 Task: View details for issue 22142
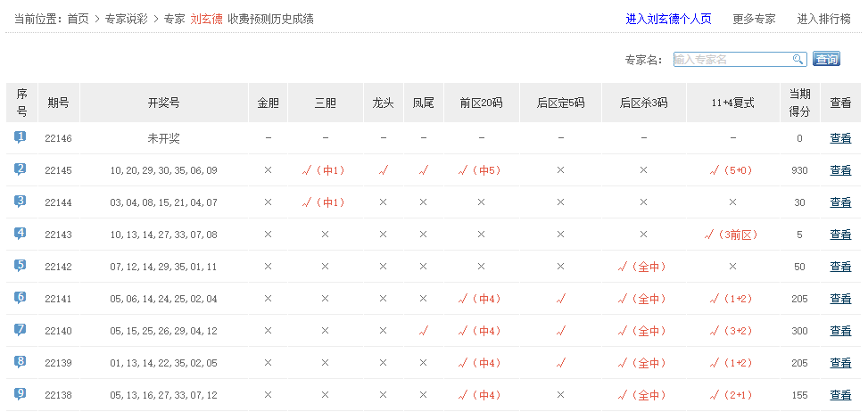coord(840,267)
